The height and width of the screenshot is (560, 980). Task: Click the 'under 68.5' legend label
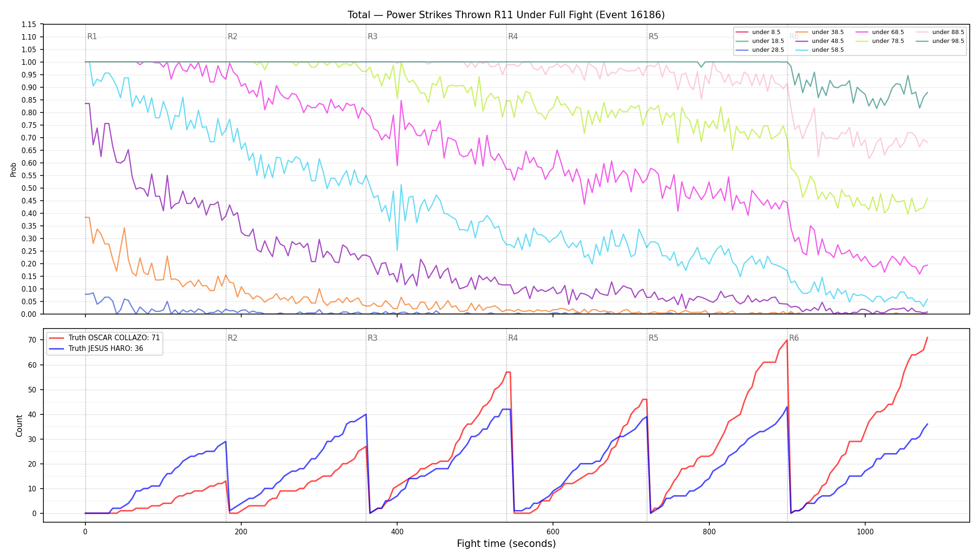(x=888, y=32)
